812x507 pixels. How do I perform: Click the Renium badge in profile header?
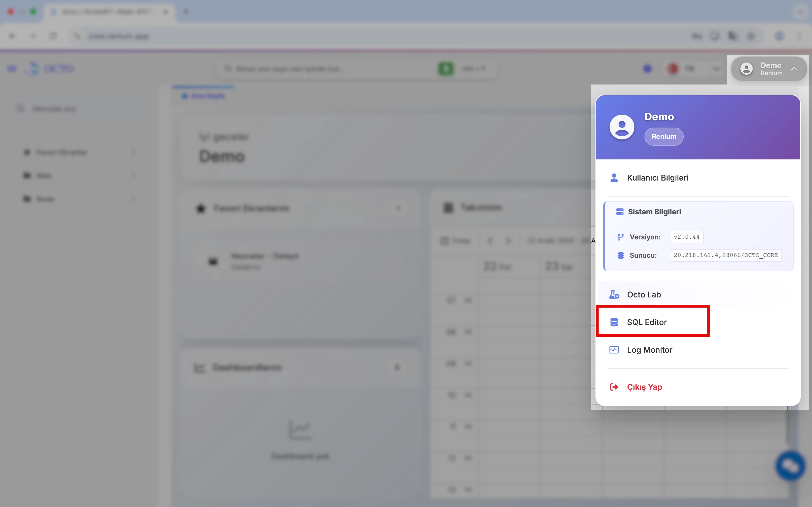click(663, 137)
